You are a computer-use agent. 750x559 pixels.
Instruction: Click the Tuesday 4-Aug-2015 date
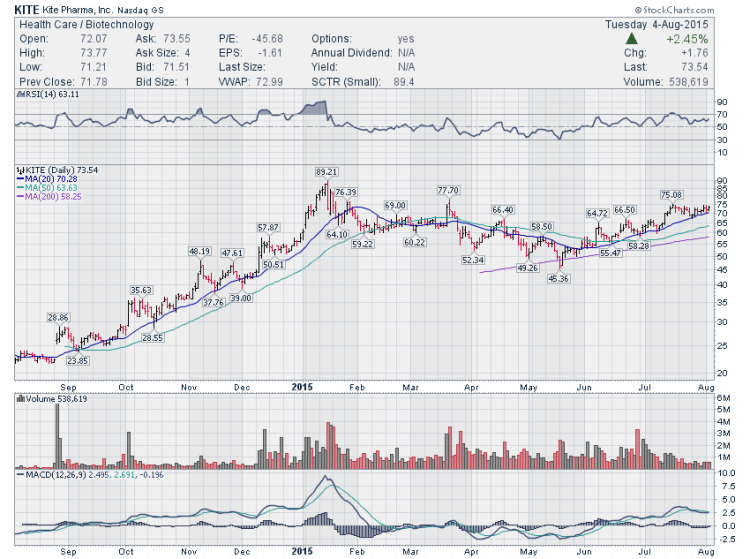click(x=657, y=24)
